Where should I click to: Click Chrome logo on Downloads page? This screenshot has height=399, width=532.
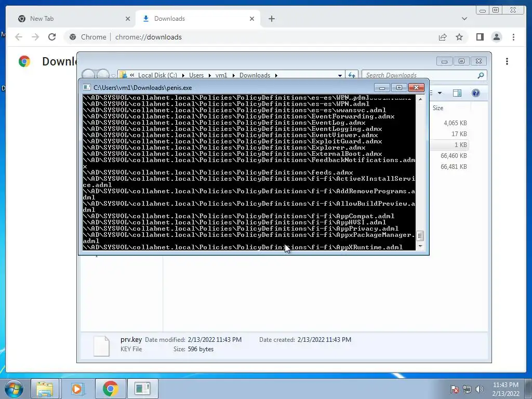pos(24,61)
